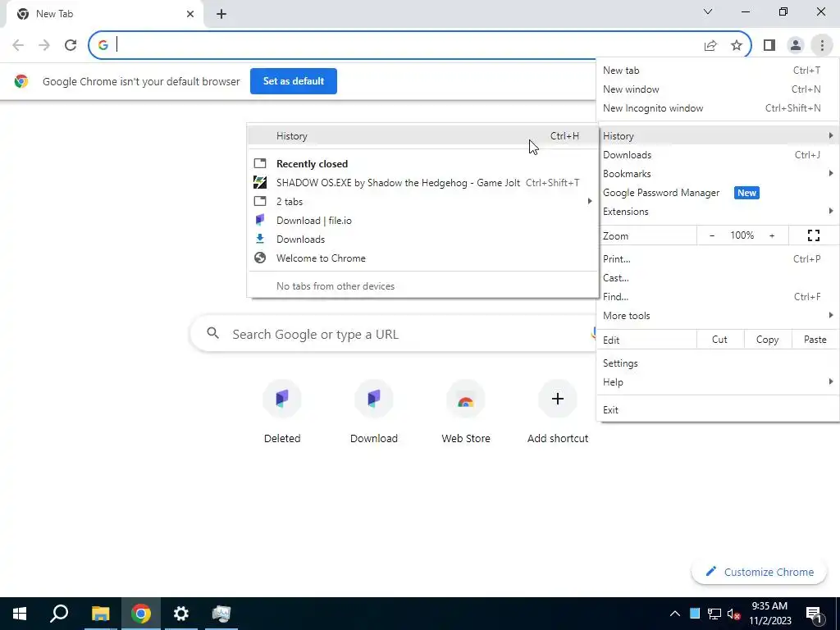Expand the Extensions submenu
Image resolution: width=840 pixels, height=630 pixels.
coord(717,211)
